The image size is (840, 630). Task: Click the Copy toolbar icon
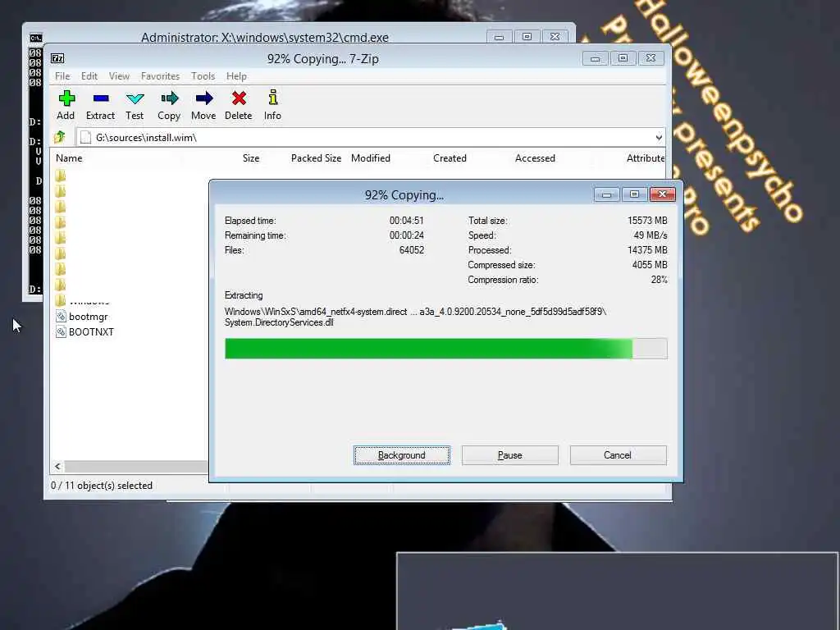[169, 98]
